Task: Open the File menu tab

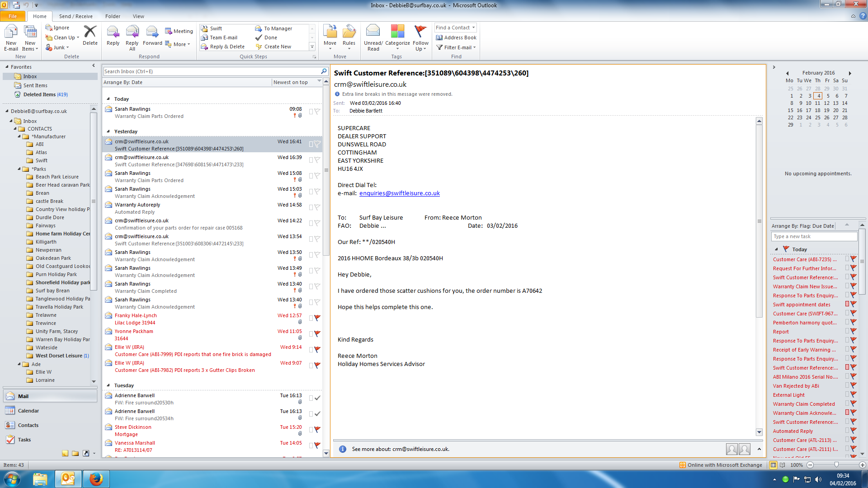Action: [13, 16]
